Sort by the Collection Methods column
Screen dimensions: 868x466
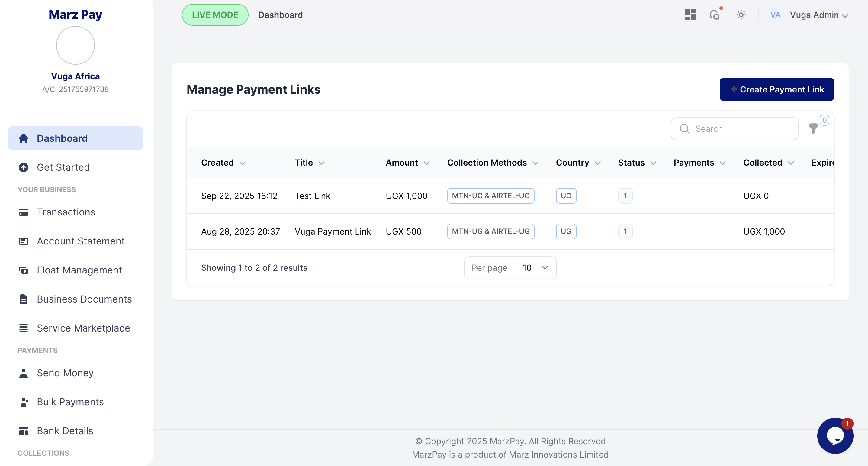(x=493, y=163)
